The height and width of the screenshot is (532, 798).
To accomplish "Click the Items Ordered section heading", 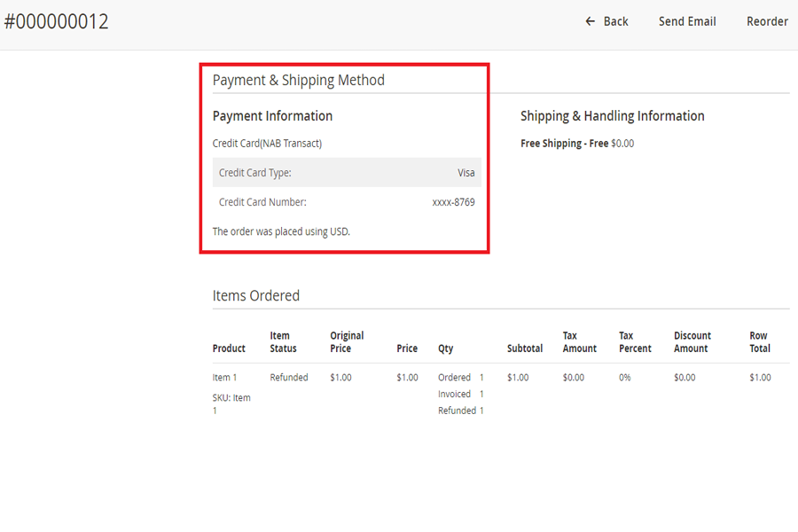I will click(x=256, y=295).
